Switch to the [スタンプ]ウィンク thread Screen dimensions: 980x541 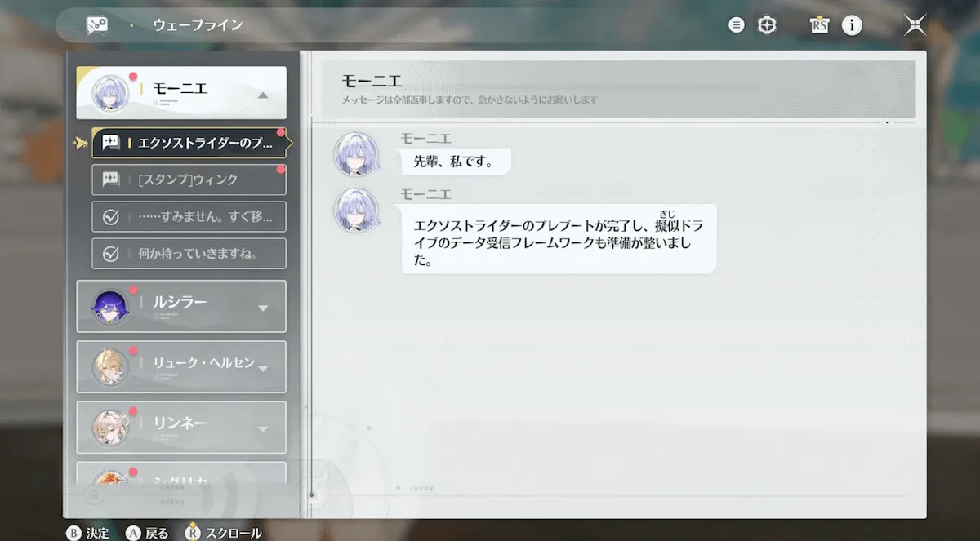(188, 180)
